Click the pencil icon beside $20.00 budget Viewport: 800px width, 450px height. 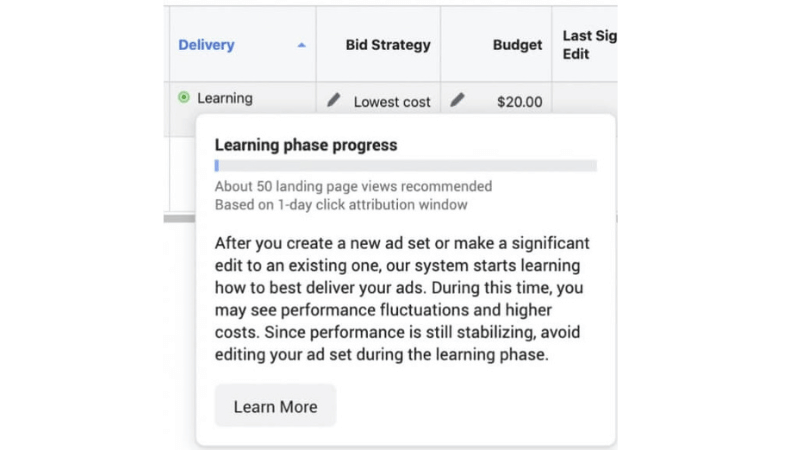point(457,100)
